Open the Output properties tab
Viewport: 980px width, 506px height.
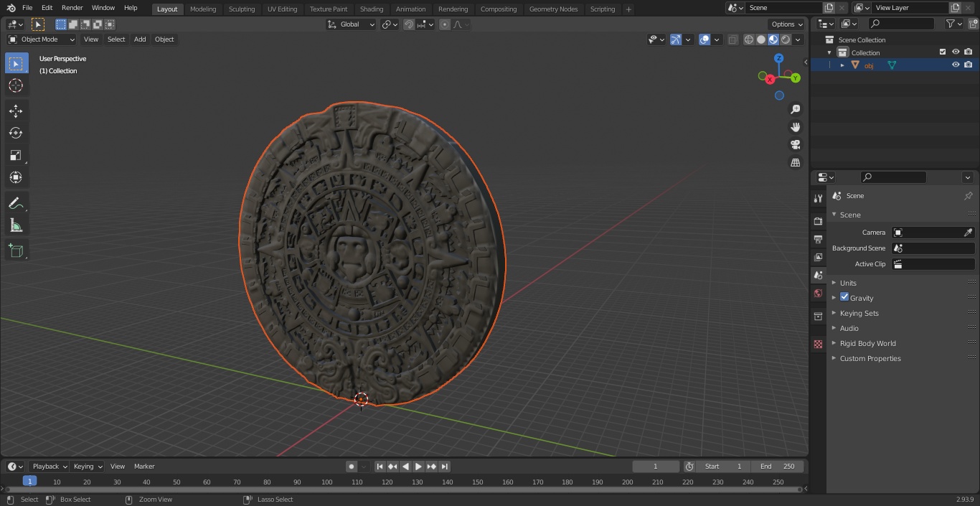point(818,239)
